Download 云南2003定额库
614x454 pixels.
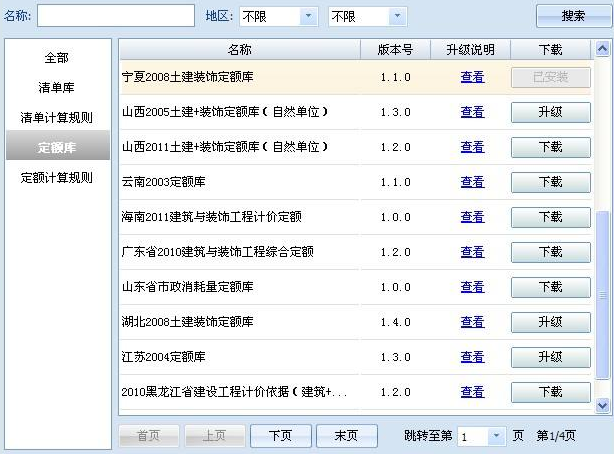click(x=551, y=182)
